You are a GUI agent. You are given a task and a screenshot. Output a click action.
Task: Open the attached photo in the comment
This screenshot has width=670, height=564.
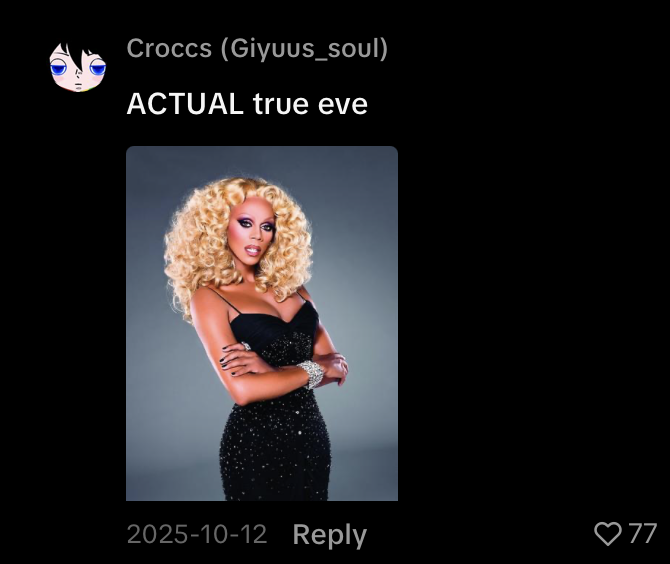(262, 323)
